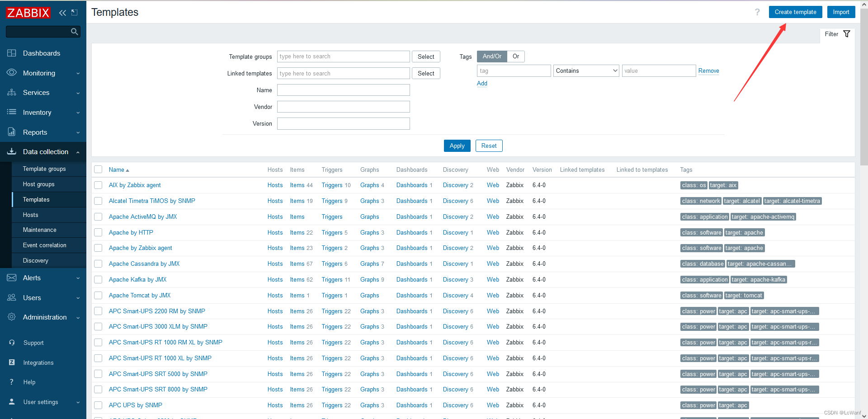Viewport: 868px width, 419px height.
Task: Click the Services hierarchy icon
Action: (12, 92)
